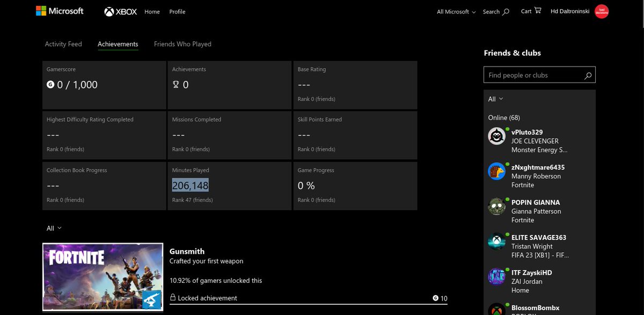Click ELITE SAVAGE363's avatar

496,241
